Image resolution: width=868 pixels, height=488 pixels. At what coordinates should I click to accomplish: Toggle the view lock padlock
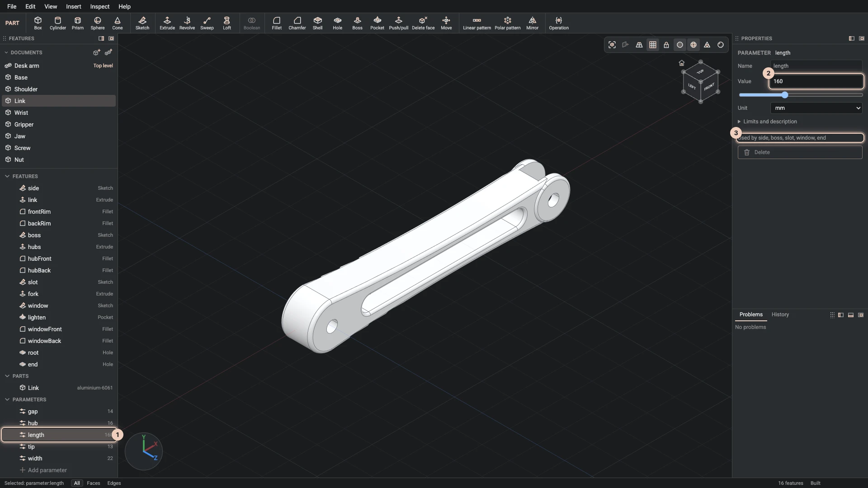(x=666, y=45)
